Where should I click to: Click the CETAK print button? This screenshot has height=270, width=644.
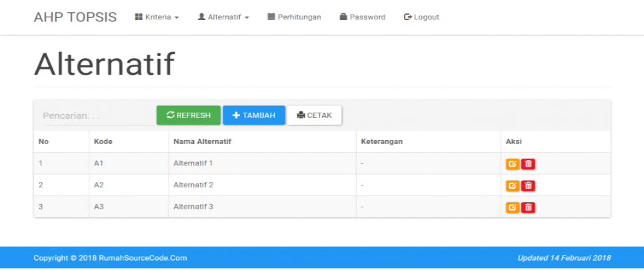pyautogui.click(x=314, y=115)
